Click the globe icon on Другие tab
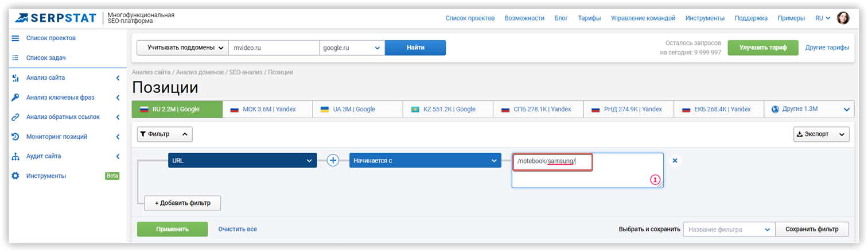The image size is (868, 252). (775, 109)
